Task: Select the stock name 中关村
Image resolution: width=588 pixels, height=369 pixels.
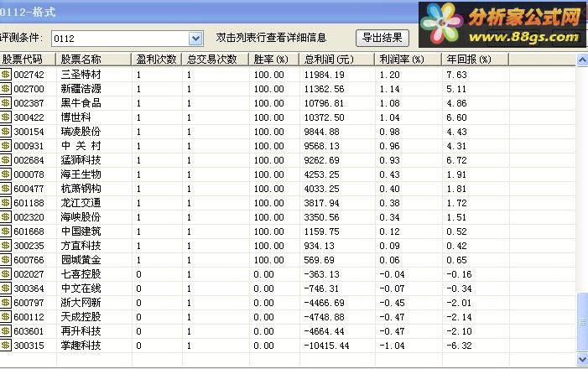Action: (81, 145)
